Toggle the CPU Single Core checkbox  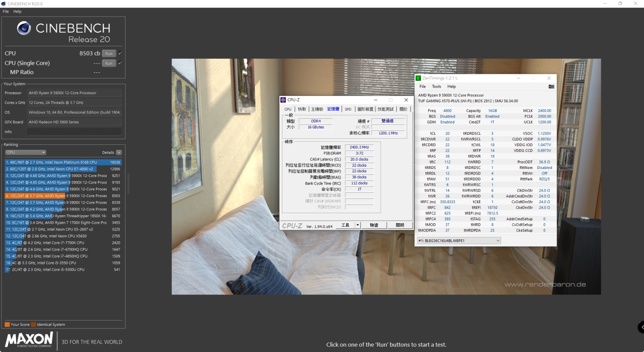click(120, 63)
